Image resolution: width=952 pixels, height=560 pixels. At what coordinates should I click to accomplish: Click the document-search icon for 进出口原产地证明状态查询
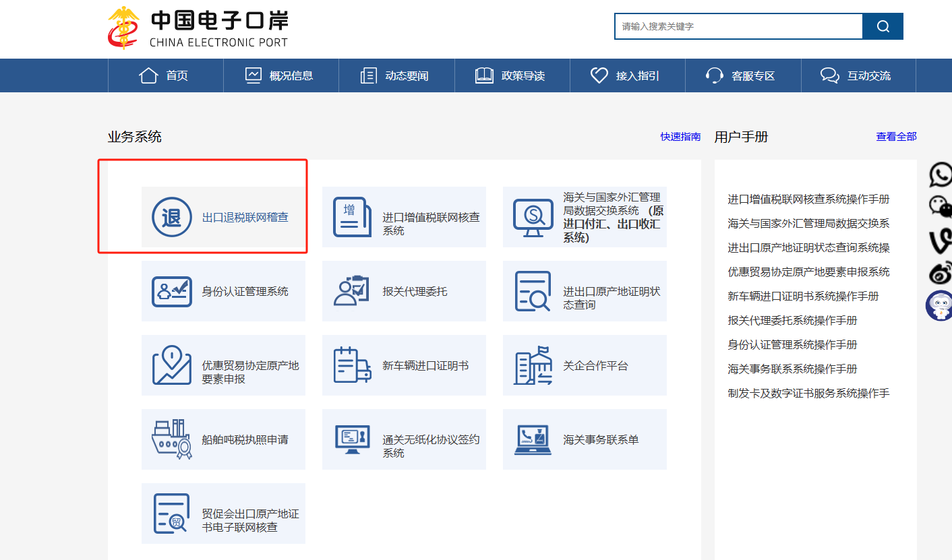[533, 291]
